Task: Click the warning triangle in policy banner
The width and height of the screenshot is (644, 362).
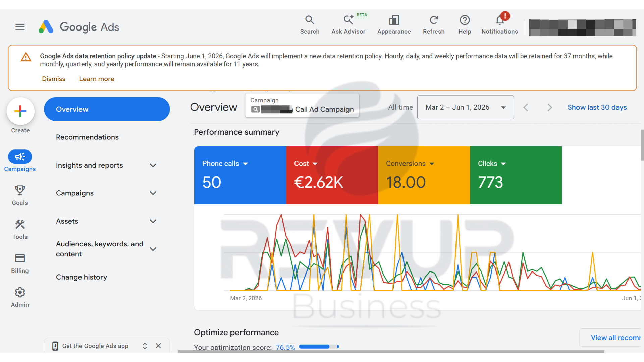Action: (26, 57)
